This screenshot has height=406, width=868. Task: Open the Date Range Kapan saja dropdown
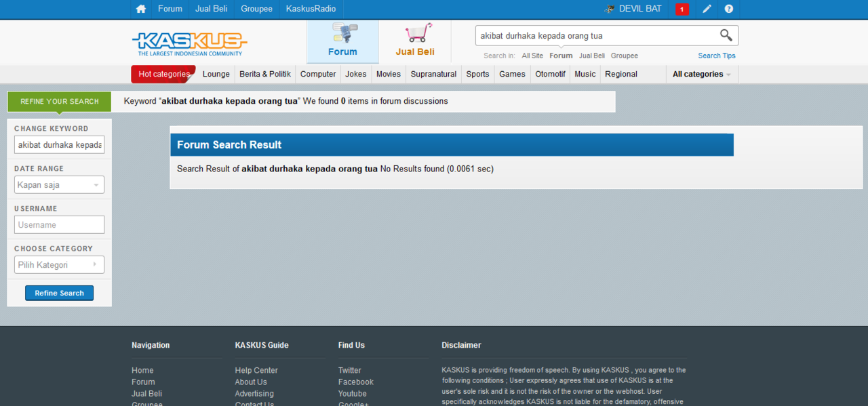pyautogui.click(x=59, y=184)
